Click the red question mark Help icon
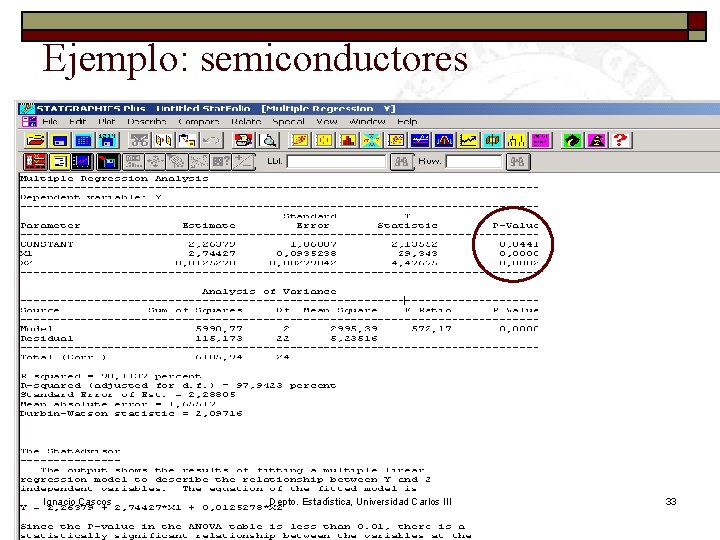This screenshot has height=540, width=720. [620, 140]
